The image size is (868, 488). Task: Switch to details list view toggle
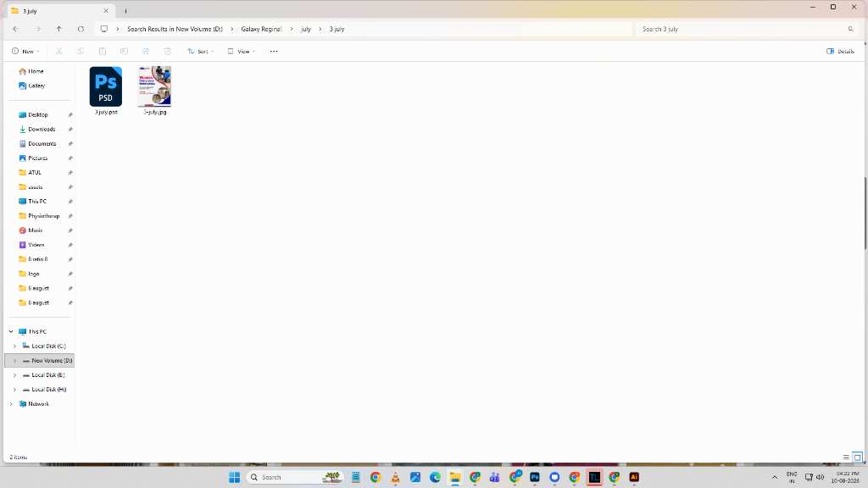click(x=846, y=457)
